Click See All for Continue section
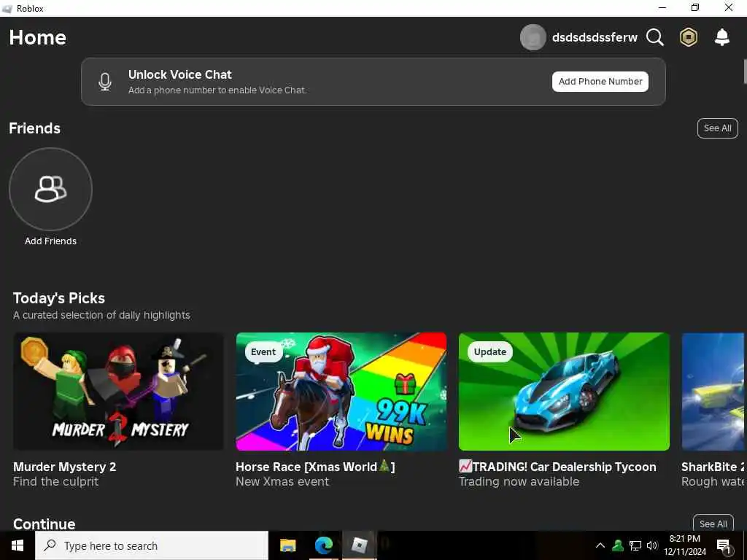Viewport: 747px width, 560px height. pyautogui.click(x=713, y=524)
